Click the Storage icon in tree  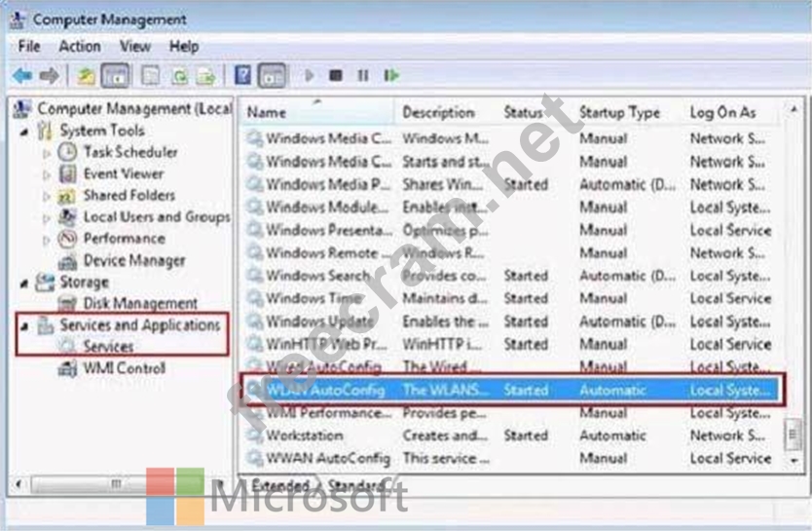pos(45,283)
